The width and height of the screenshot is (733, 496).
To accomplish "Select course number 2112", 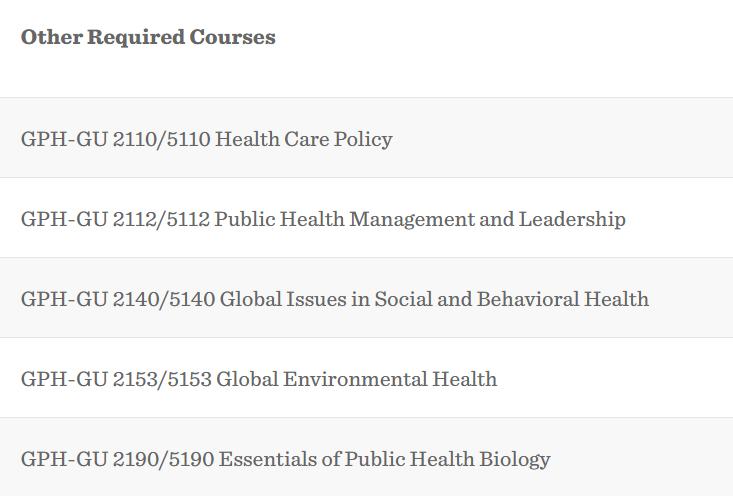I will 135,219.
